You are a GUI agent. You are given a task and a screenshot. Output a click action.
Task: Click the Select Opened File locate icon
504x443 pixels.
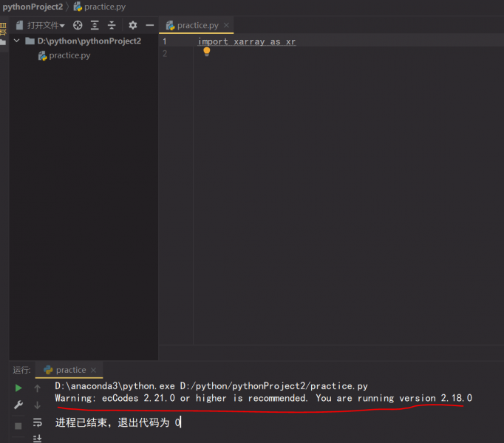pyautogui.click(x=78, y=25)
